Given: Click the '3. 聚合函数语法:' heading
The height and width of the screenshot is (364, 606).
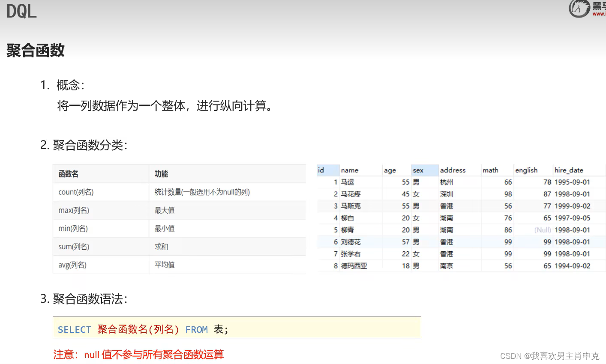Looking at the screenshot, I should click(84, 298).
